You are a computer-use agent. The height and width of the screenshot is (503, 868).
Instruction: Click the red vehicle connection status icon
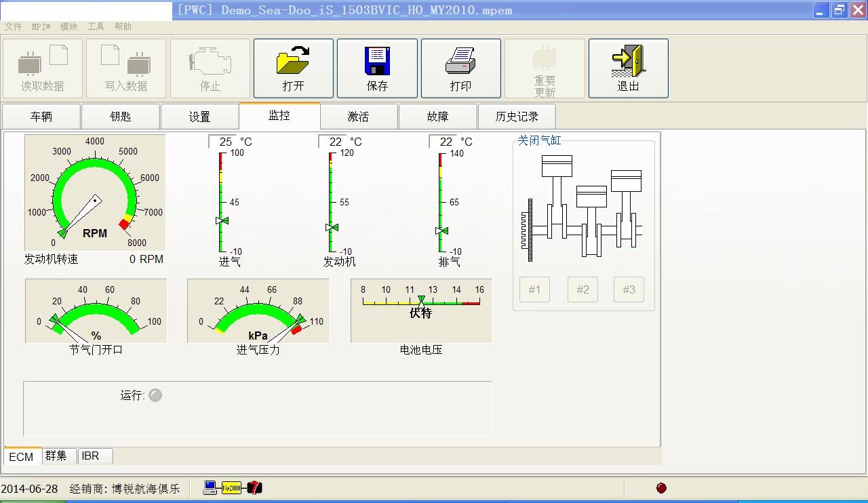[x=254, y=487]
